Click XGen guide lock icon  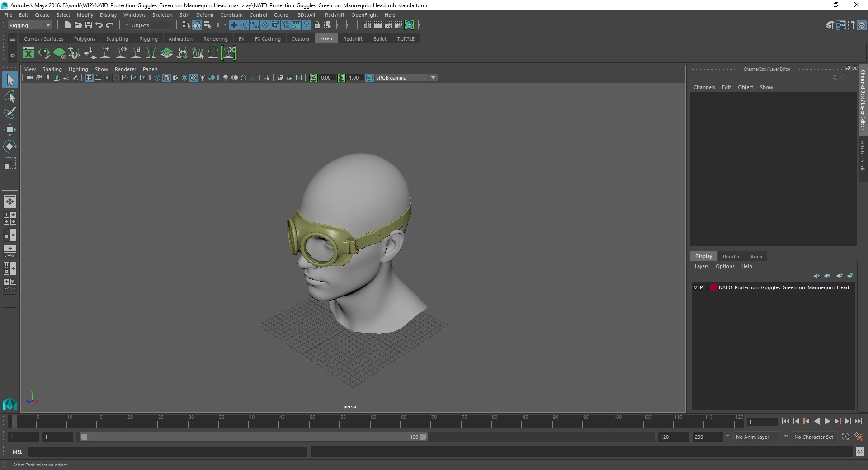136,53
